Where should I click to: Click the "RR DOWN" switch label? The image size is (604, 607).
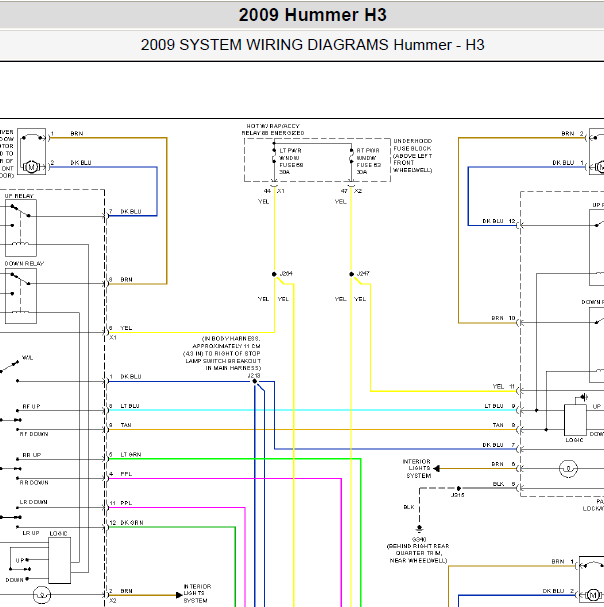[x=34, y=483]
